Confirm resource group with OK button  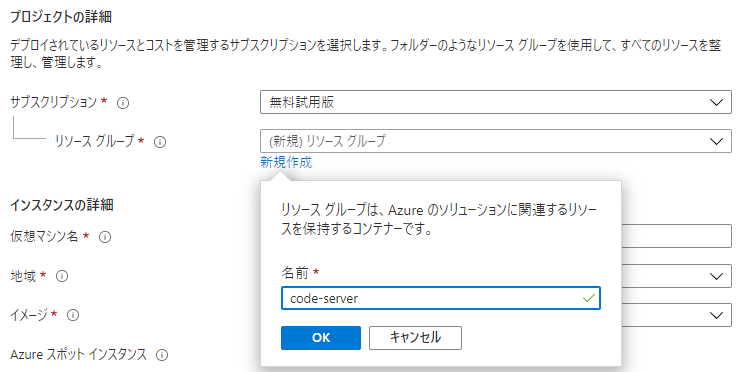coord(321,338)
